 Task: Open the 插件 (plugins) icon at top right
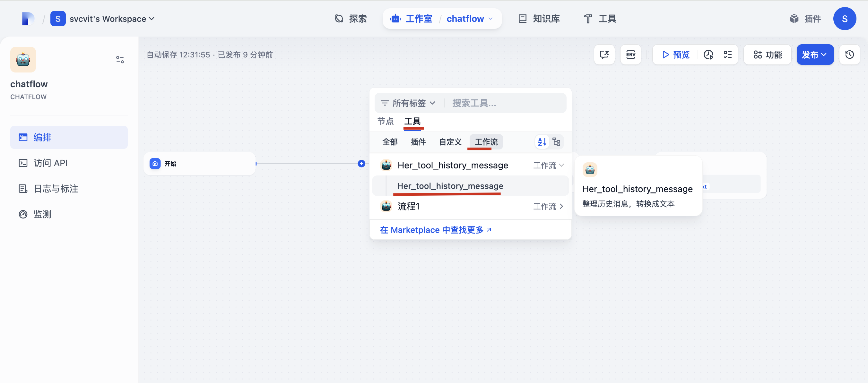click(805, 19)
